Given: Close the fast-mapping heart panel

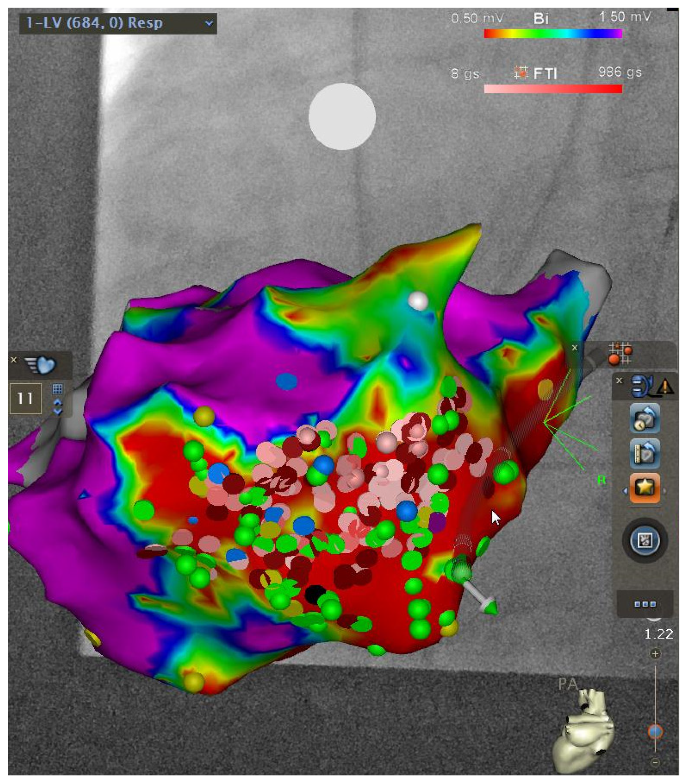Looking at the screenshot, I should pyautogui.click(x=14, y=360).
